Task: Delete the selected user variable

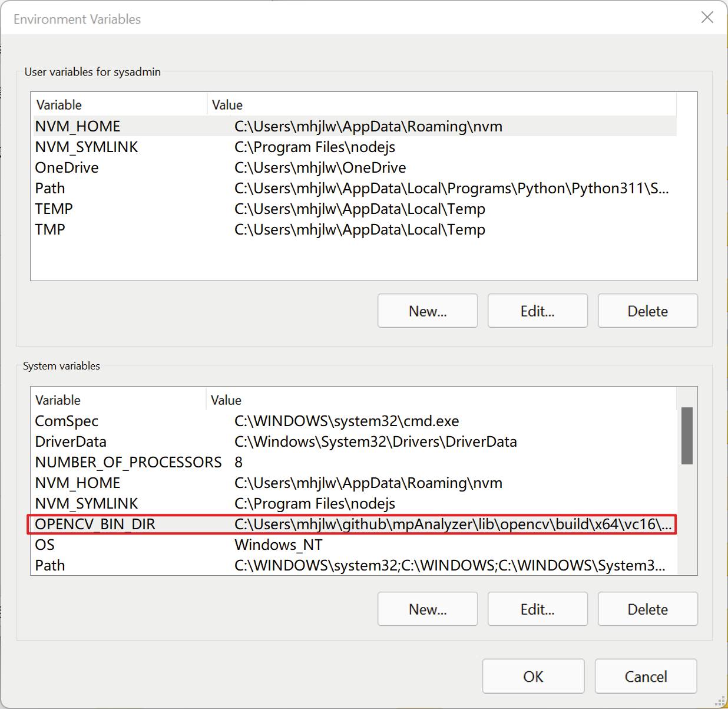Action: (647, 311)
